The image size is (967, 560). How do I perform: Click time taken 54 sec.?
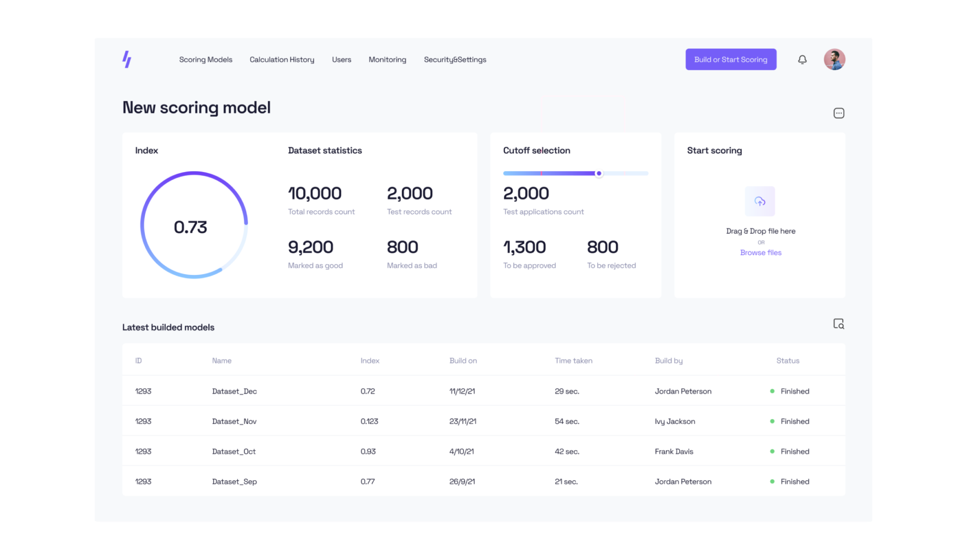pos(567,421)
